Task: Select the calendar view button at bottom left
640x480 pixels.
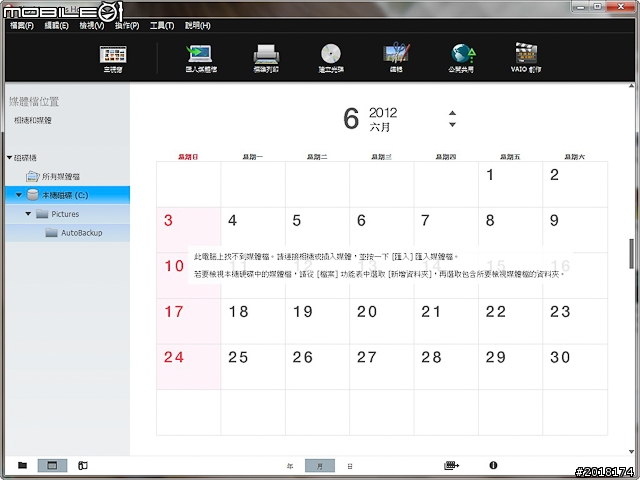Action: tap(52, 466)
